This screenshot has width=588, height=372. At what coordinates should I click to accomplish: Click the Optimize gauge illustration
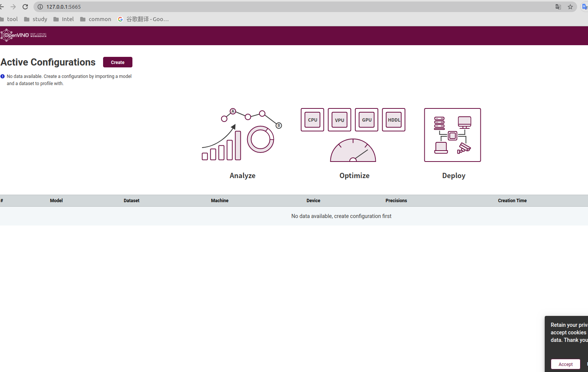click(353, 150)
